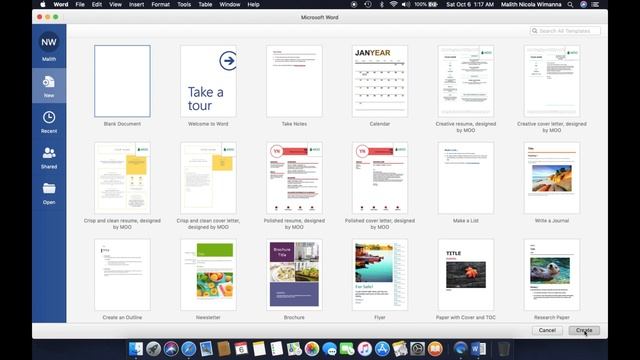Viewport: 640px width, 360px height.
Task: Open the Wi-Fi status menu
Action: (393, 4)
